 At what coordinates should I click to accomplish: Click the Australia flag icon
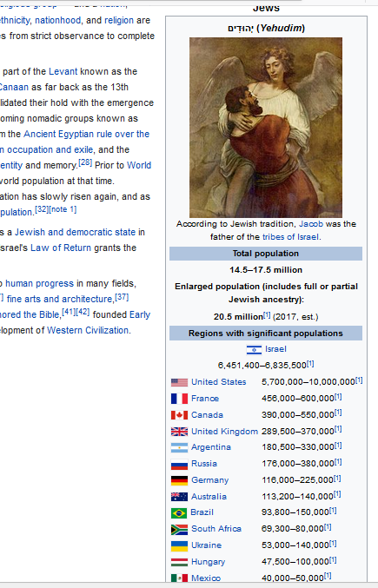pyautogui.click(x=179, y=497)
